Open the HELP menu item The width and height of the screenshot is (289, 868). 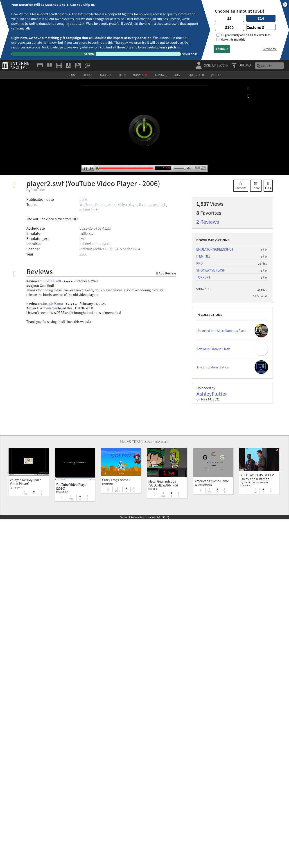click(x=122, y=75)
